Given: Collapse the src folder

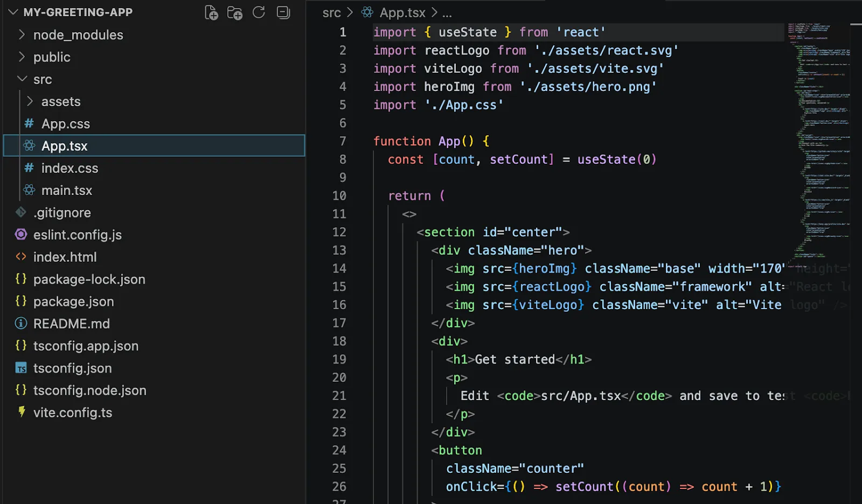Looking at the screenshot, I should tap(22, 79).
